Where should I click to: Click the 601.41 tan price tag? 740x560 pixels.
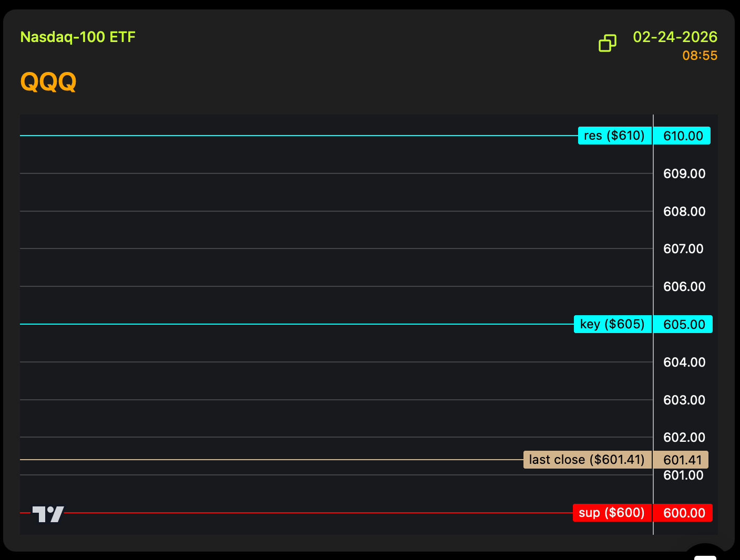point(681,460)
